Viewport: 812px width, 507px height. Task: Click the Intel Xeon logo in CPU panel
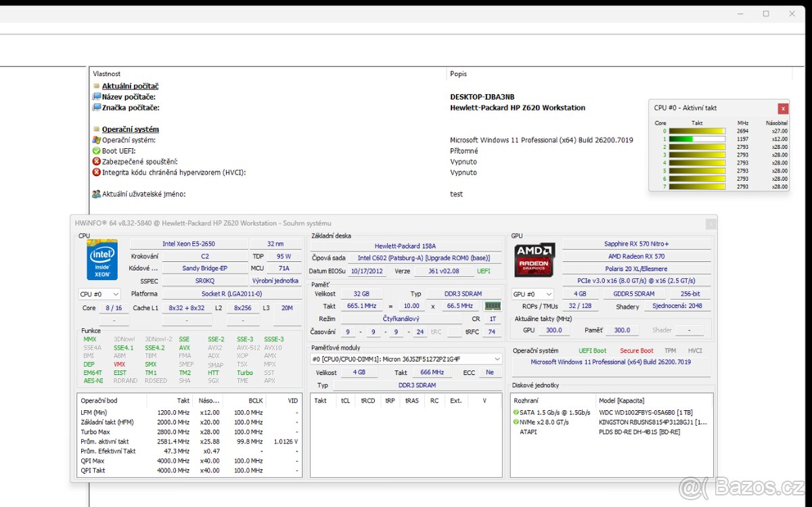click(101, 260)
